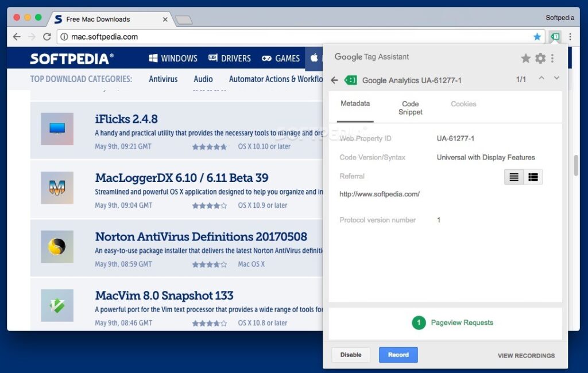Open the iFlicks 2.4.8 title link
The height and width of the screenshot is (373, 588).
click(x=126, y=119)
